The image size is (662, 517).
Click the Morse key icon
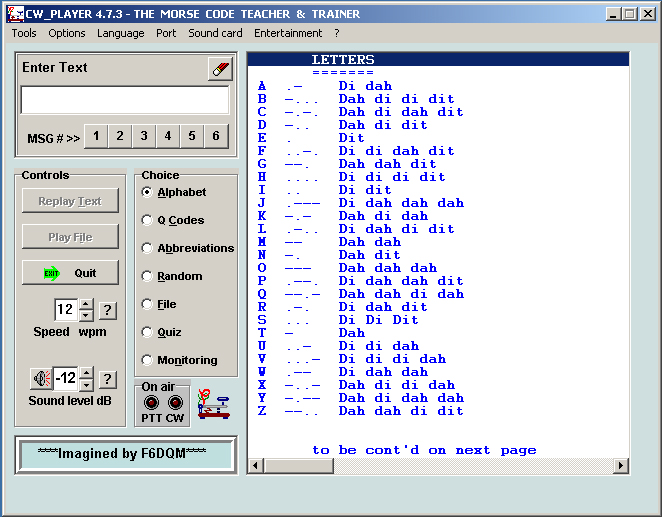(x=214, y=405)
